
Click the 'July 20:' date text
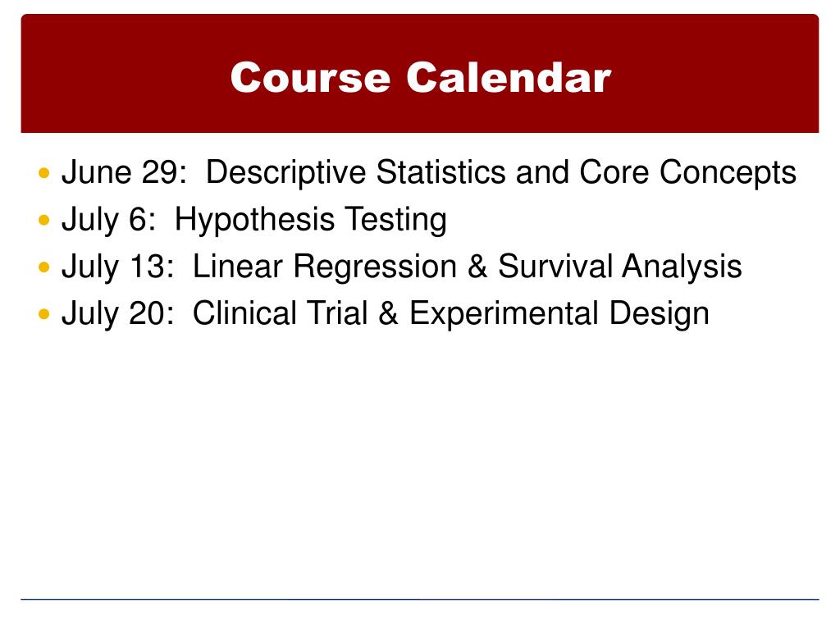point(118,313)
